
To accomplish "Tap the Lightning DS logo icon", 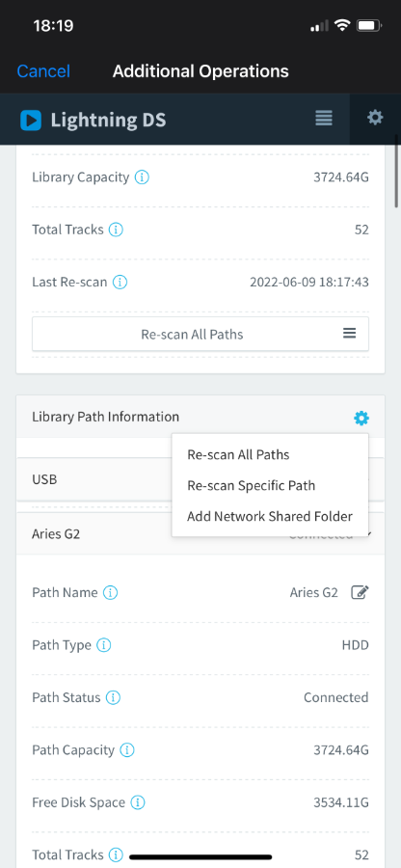I will [31, 121].
